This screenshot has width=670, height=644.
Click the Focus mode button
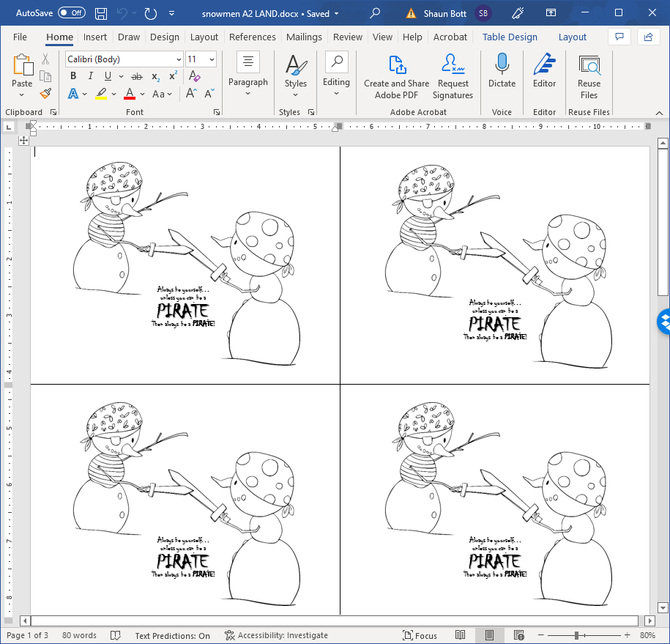tap(420, 635)
